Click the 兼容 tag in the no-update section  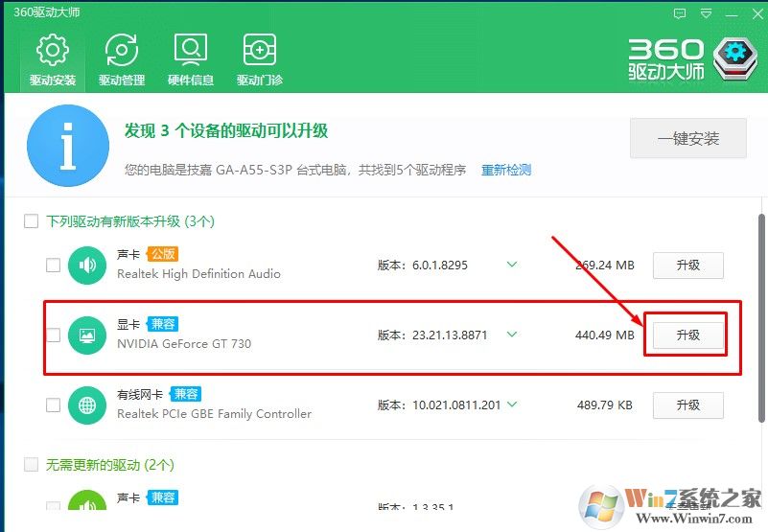[163, 497]
